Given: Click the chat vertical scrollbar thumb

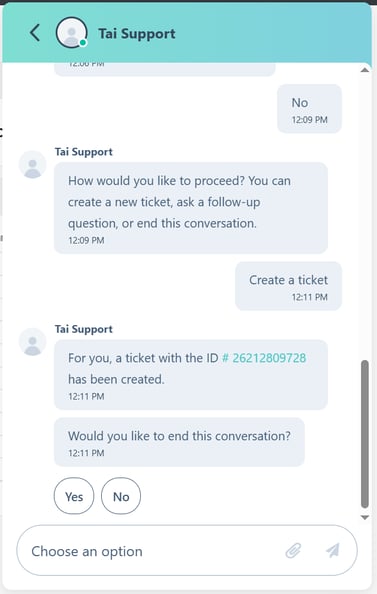Looking at the screenshot, I should tap(364, 434).
